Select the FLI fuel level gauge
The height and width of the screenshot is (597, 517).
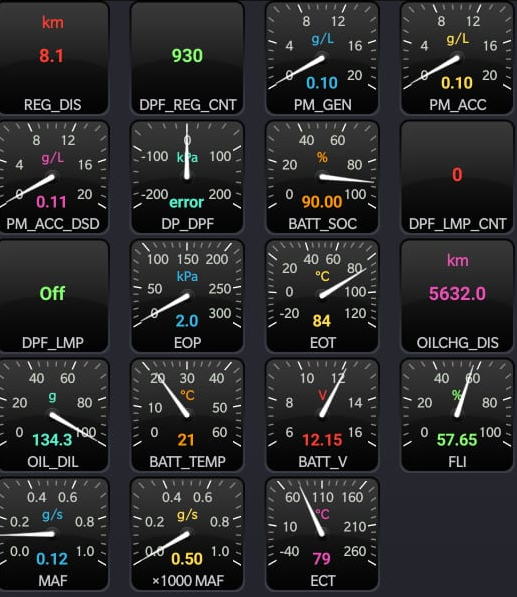(457, 415)
